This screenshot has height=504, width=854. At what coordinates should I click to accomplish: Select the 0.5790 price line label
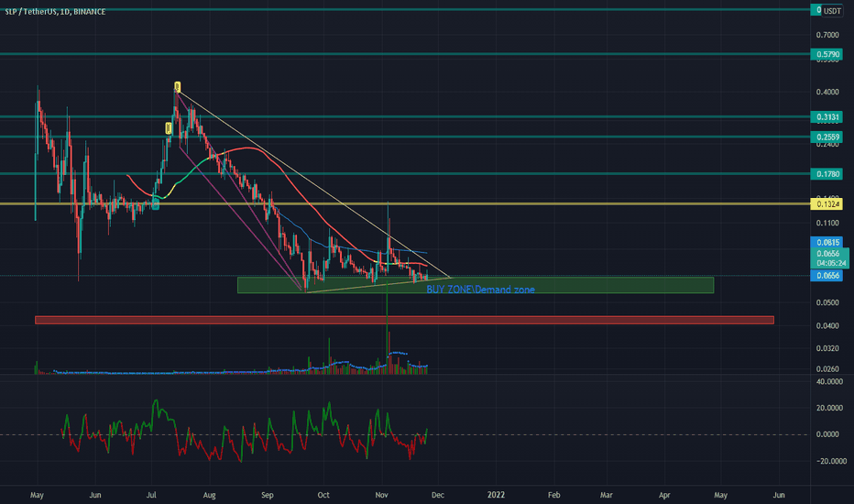[x=827, y=54]
